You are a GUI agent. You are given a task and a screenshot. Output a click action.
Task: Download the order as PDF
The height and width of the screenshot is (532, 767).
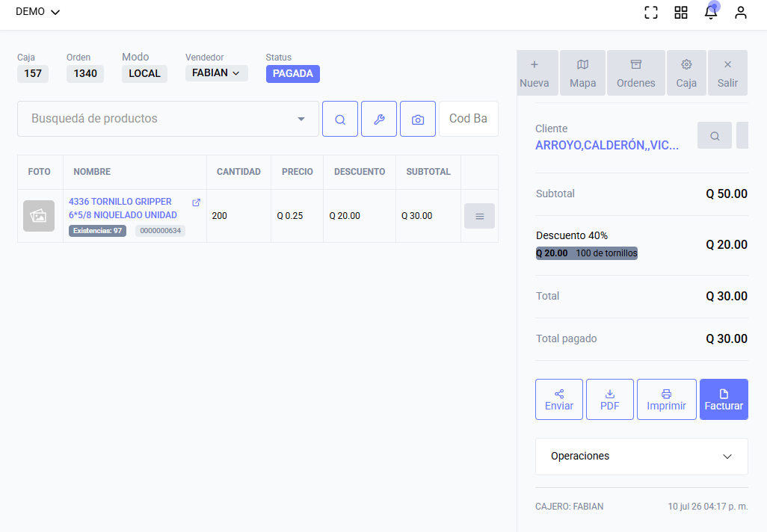610,400
